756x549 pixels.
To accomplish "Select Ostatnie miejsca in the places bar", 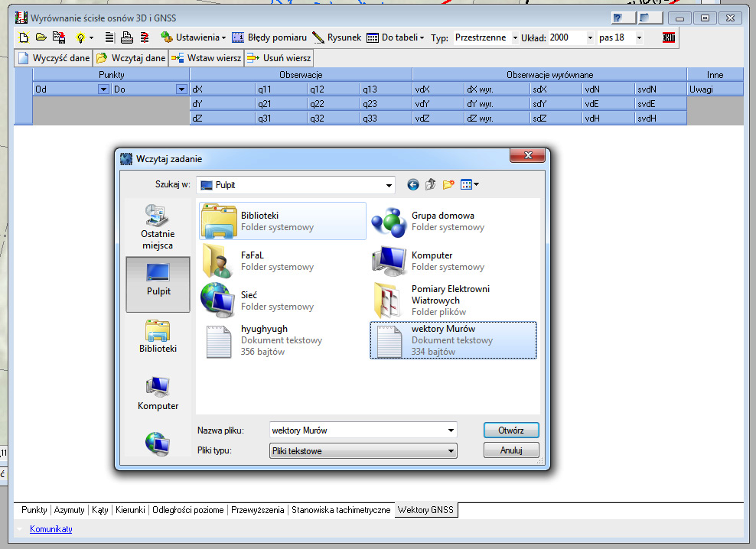I will [x=158, y=227].
